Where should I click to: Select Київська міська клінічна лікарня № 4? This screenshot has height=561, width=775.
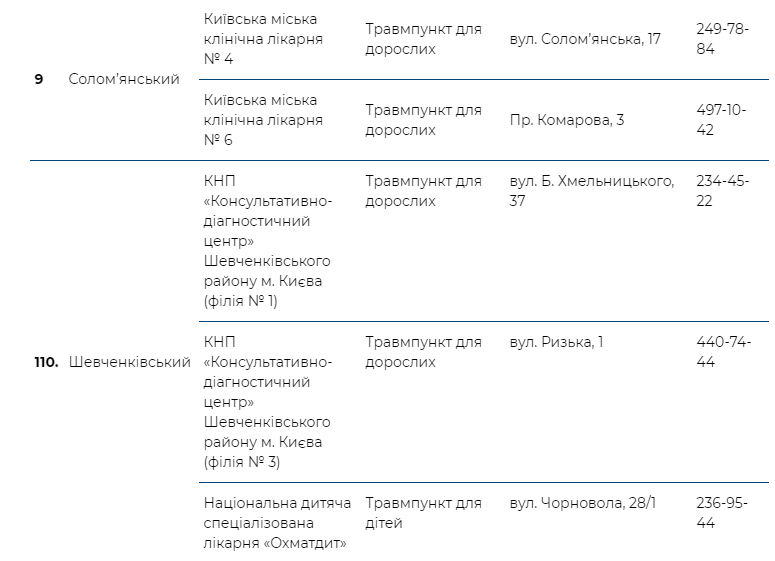263,39
